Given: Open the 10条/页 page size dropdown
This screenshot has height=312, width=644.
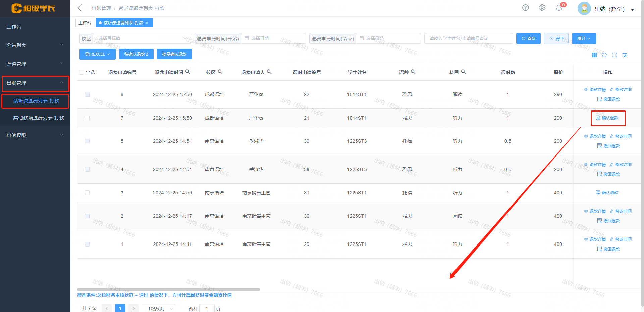Looking at the screenshot, I should coord(159,308).
